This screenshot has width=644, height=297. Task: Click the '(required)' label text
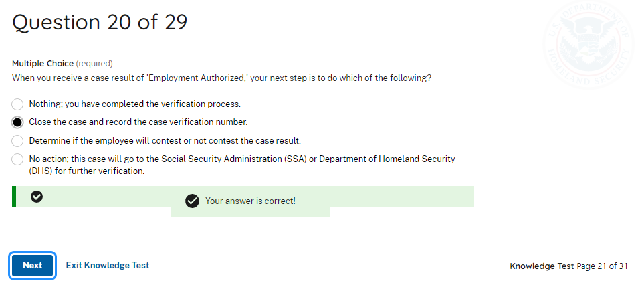pyautogui.click(x=94, y=64)
